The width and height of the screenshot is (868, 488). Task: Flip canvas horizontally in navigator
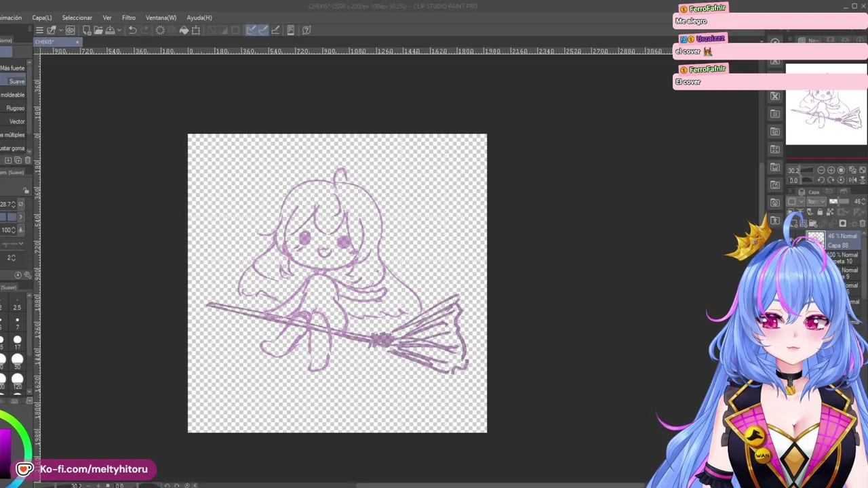point(852,180)
